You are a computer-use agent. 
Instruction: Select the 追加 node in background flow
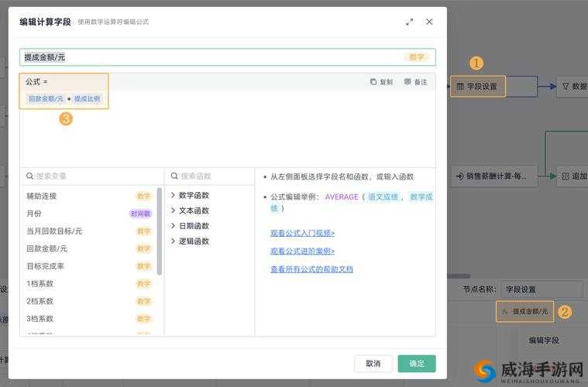[x=573, y=176]
